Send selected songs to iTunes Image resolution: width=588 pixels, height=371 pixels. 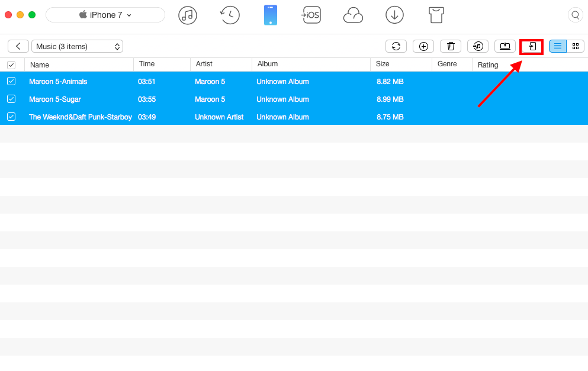point(478,46)
